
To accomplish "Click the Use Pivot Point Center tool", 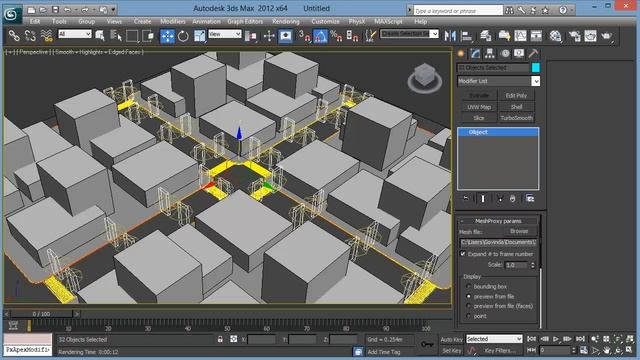I will pyautogui.click(x=251, y=36).
